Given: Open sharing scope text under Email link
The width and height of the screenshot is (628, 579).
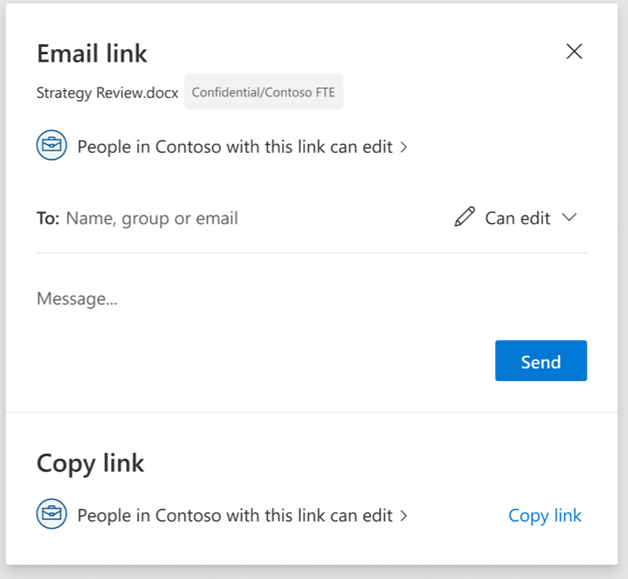Looking at the screenshot, I should coord(235,147).
